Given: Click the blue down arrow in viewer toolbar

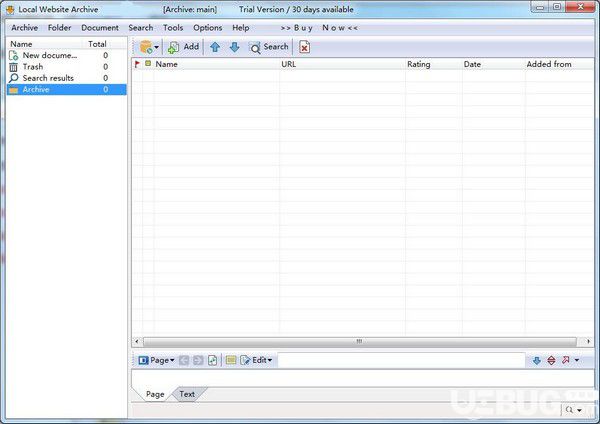Looking at the screenshot, I should coord(536,360).
